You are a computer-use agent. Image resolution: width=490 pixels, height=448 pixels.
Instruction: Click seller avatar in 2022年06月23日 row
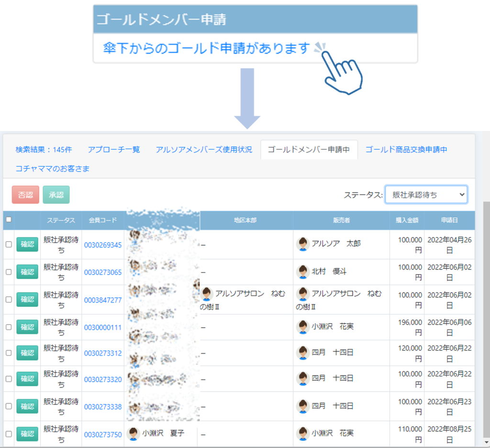tap(302, 406)
